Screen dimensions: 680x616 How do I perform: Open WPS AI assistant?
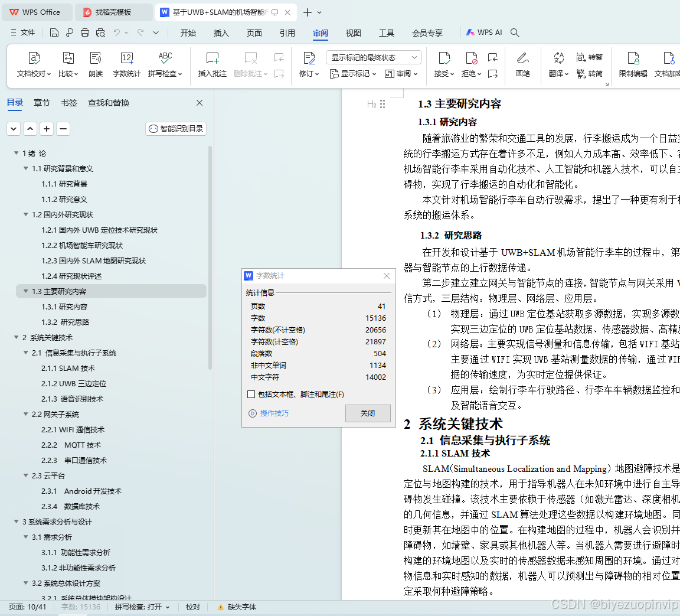pyautogui.click(x=484, y=32)
